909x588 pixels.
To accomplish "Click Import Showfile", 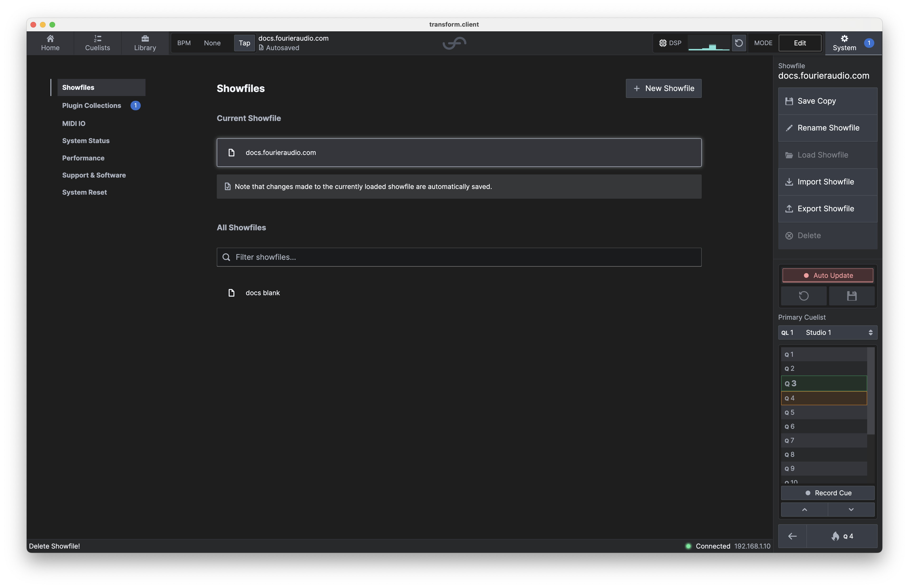I will tap(827, 182).
